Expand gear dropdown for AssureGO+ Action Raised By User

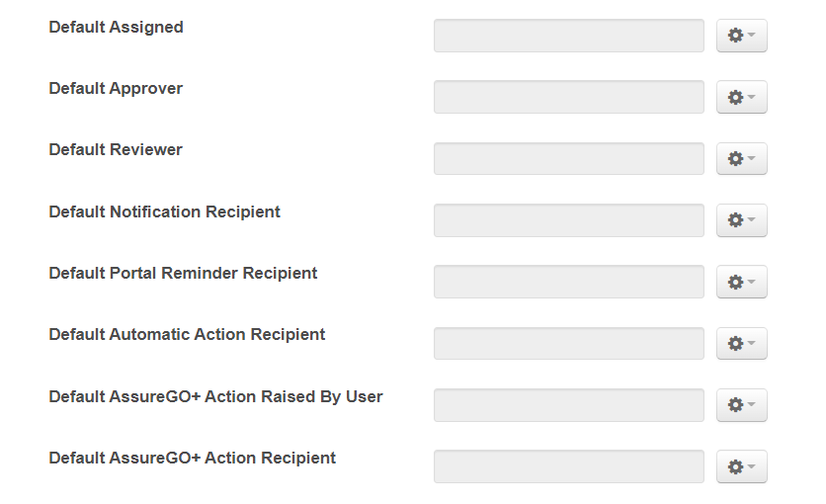pos(741,405)
